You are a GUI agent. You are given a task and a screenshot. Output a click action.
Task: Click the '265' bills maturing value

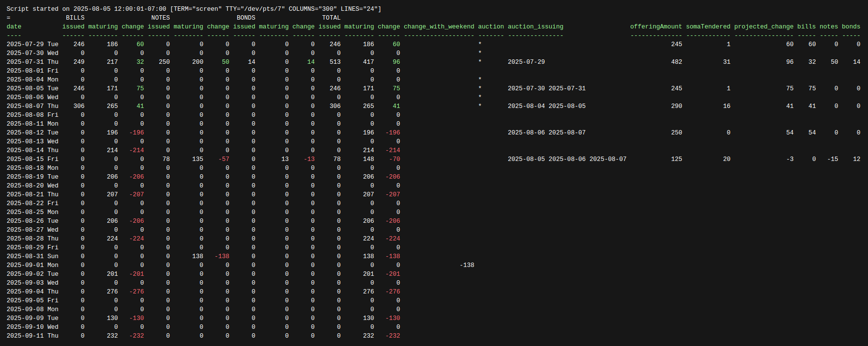[112, 106]
